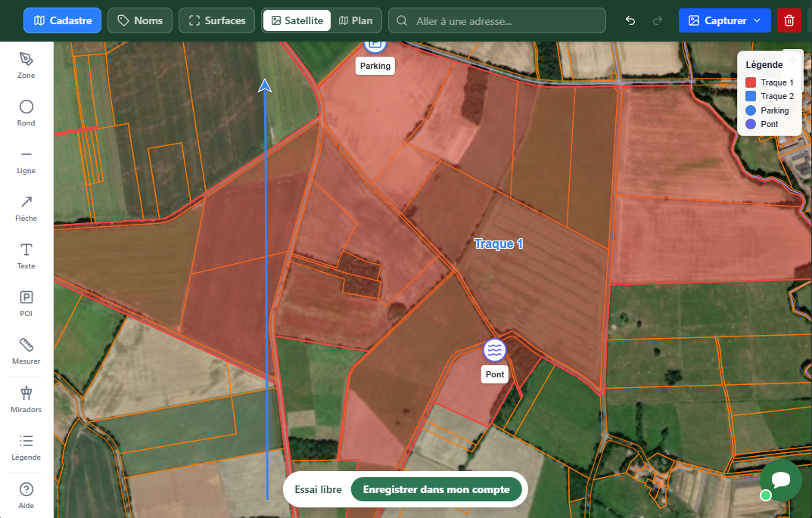Image resolution: width=812 pixels, height=518 pixels.
Task: Click the Pont label under the marker
Action: click(495, 374)
